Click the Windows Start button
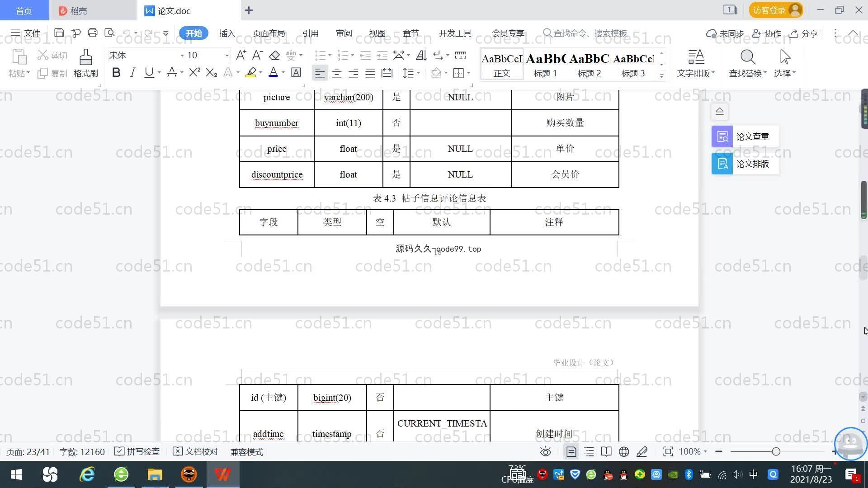 point(16,474)
